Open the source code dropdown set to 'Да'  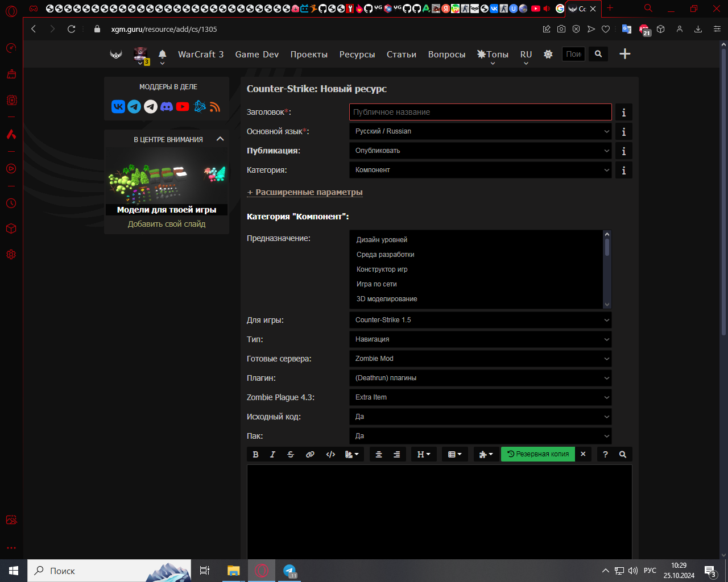(x=481, y=417)
